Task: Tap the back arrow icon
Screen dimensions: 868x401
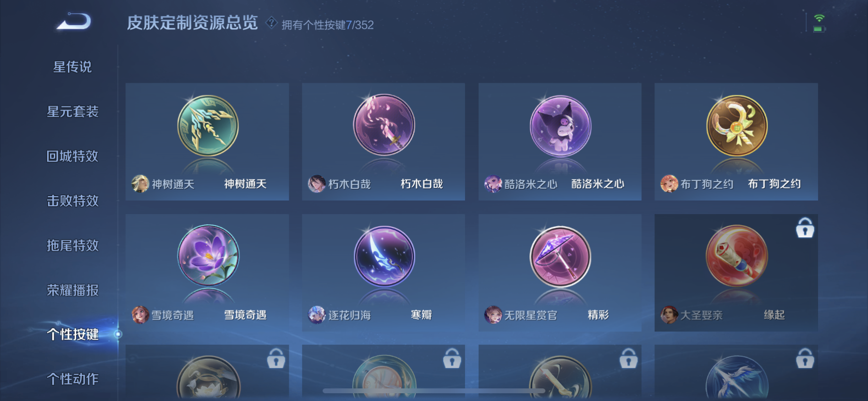Action: click(74, 22)
